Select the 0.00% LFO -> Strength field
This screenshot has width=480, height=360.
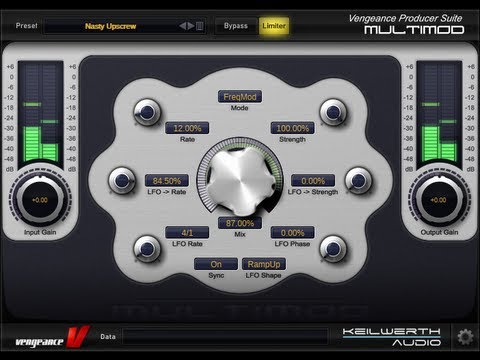[313, 181]
